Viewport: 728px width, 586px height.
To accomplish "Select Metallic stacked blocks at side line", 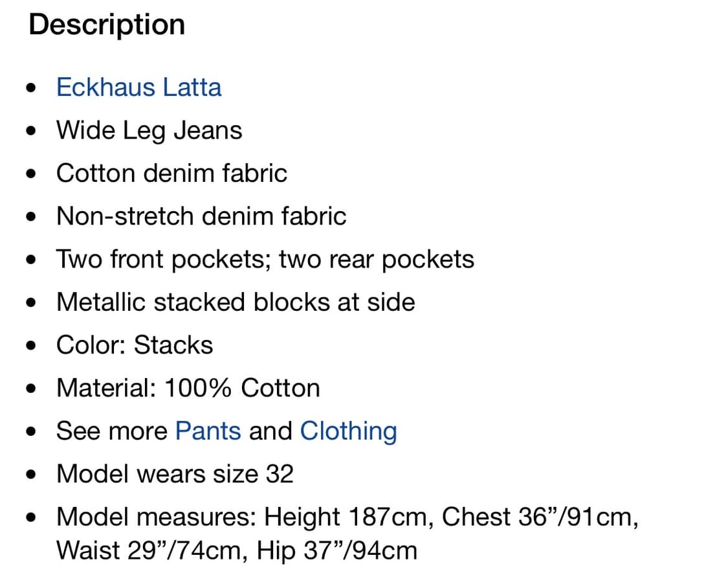I will (236, 302).
